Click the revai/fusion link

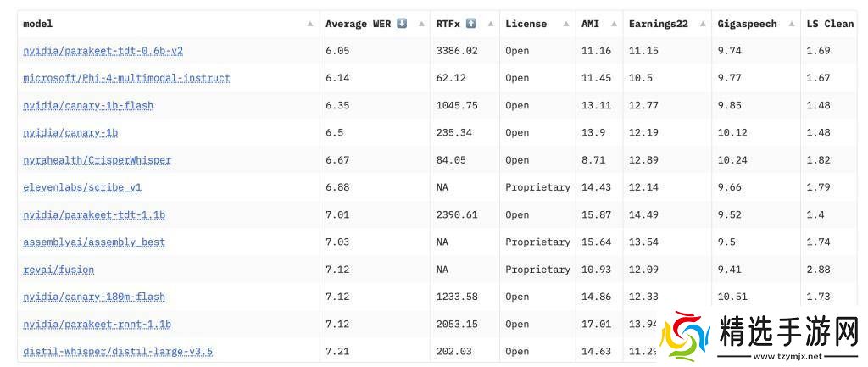pyautogui.click(x=58, y=270)
